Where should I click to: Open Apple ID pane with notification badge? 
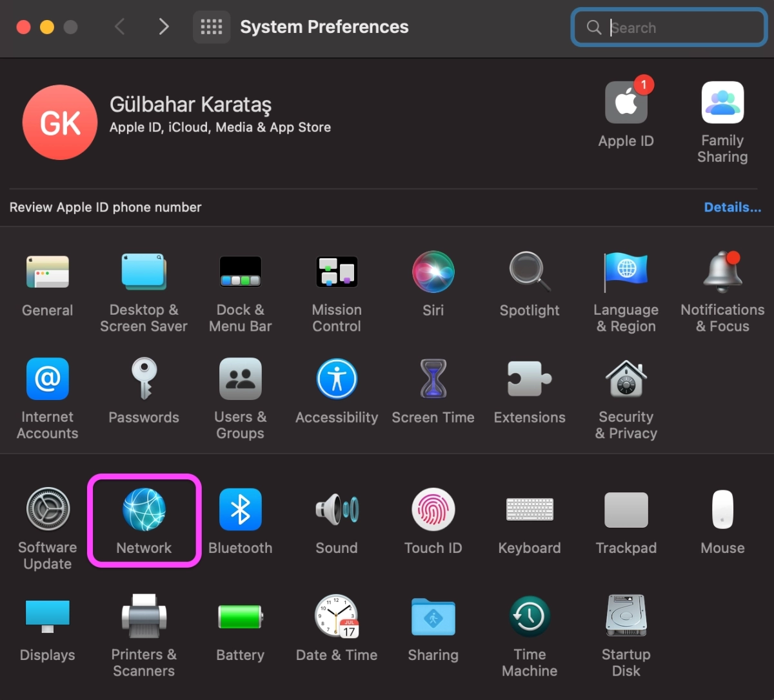(626, 103)
